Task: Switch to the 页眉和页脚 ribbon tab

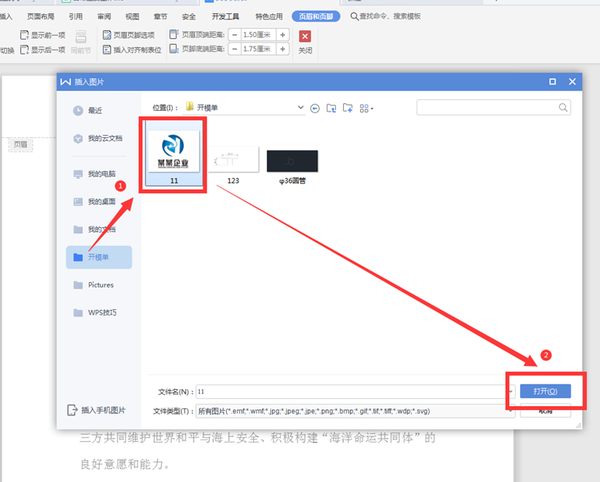Action: [x=315, y=17]
